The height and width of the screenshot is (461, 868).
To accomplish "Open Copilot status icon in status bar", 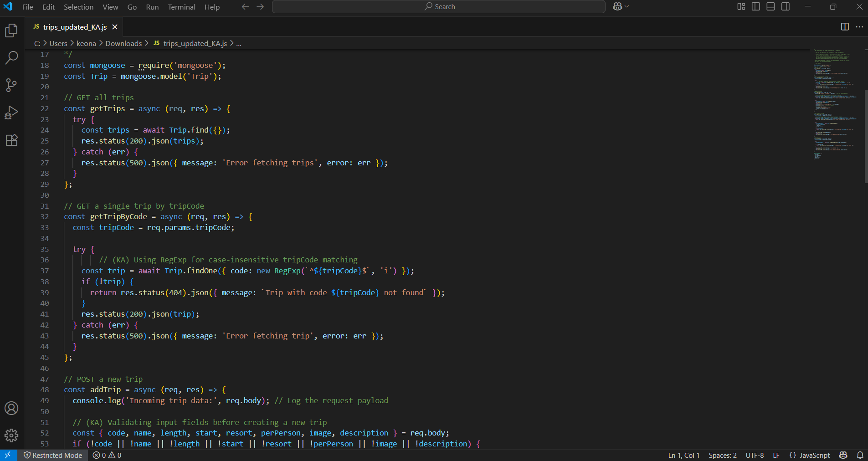I will tap(843, 455).
